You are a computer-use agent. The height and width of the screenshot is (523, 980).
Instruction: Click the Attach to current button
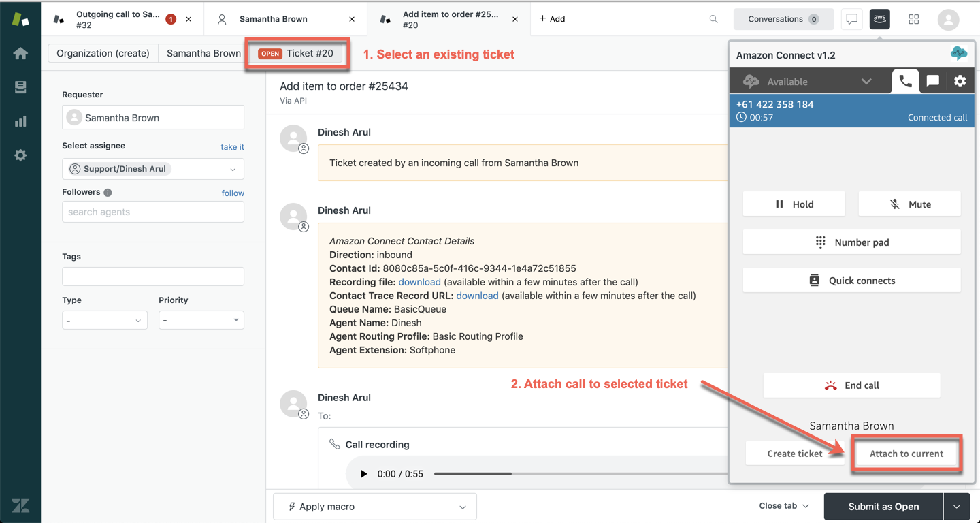pos(906,454)
